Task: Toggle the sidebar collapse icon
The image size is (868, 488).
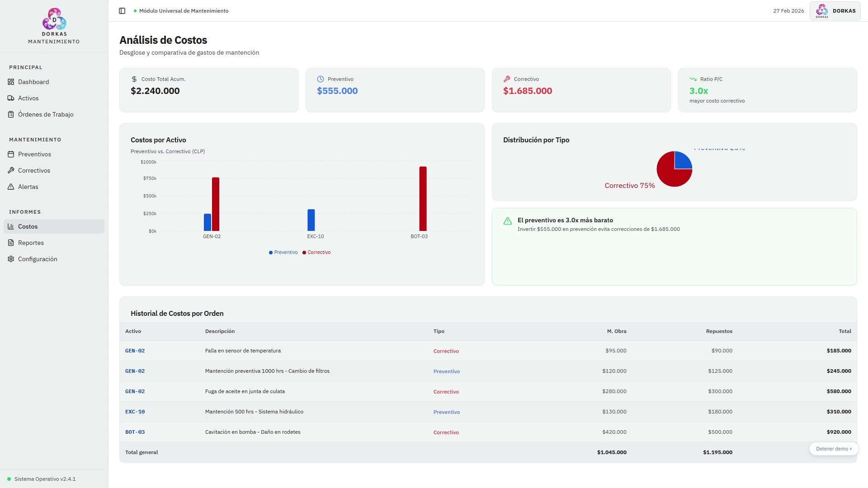Action: point(122,11)
